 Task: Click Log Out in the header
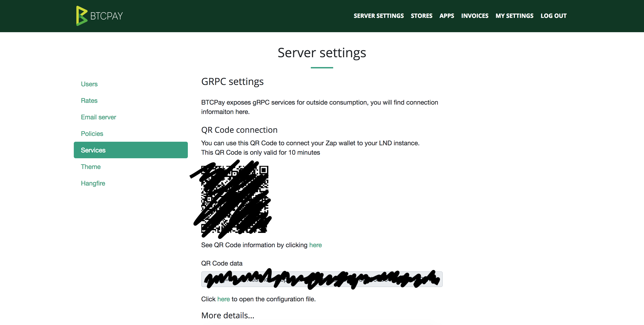point(553,16)
